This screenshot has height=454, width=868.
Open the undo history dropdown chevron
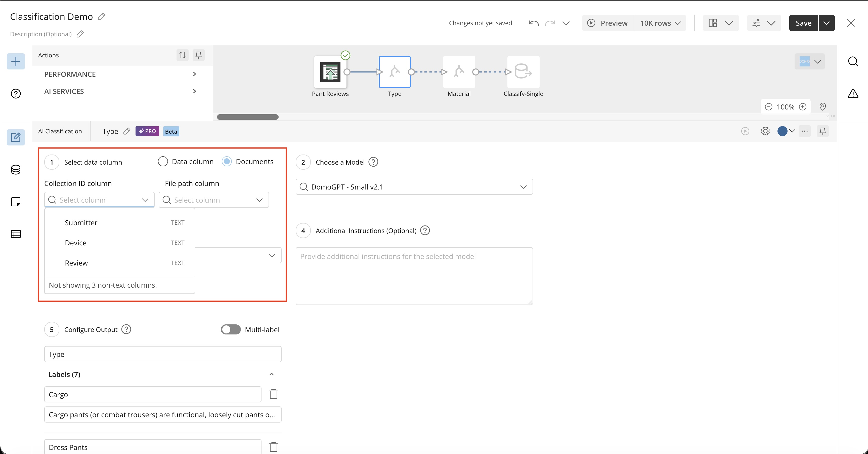point(566,23)
